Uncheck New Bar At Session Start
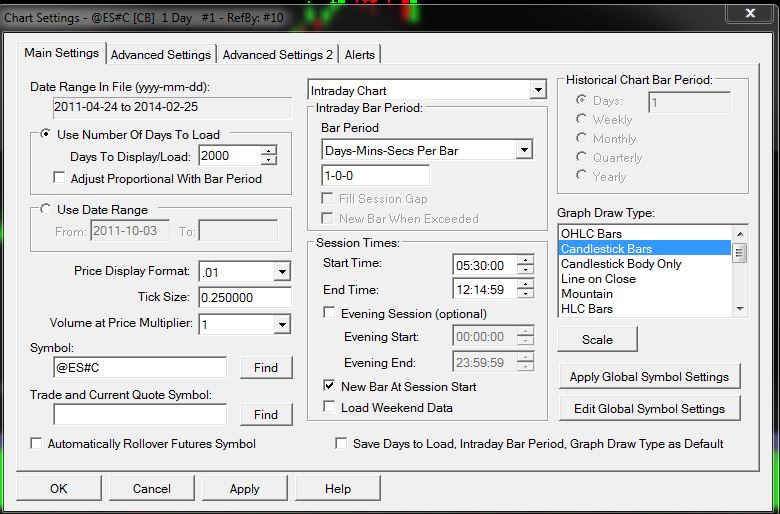Viewport: 780px width, 514px height. [329, 386]
